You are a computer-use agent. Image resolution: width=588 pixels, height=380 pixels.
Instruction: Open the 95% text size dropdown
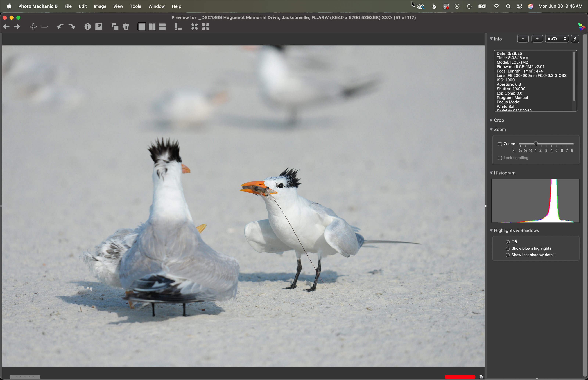(557, 39)
